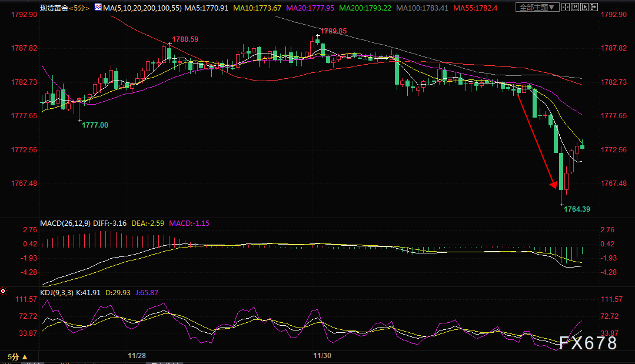
Task: Click the MACD:-1.15 reading
Action: tap(189, 223)
